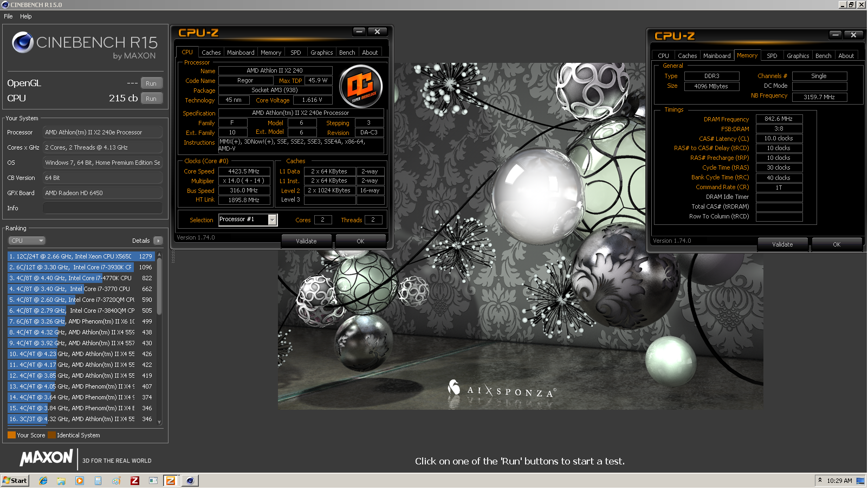Image resolution: width=868 pixels, height=491 pixels.
Task: Open Internet Explorer from the taskbar
Action: 43,481
